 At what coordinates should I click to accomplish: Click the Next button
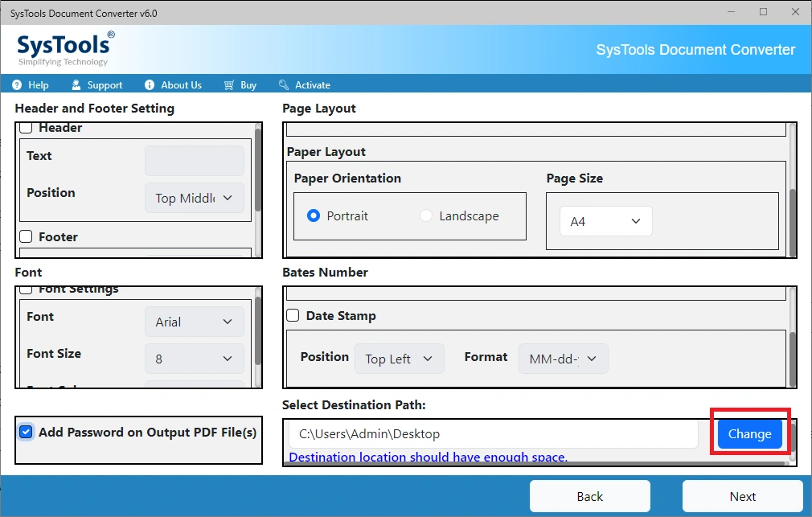(x=743, y=496)
